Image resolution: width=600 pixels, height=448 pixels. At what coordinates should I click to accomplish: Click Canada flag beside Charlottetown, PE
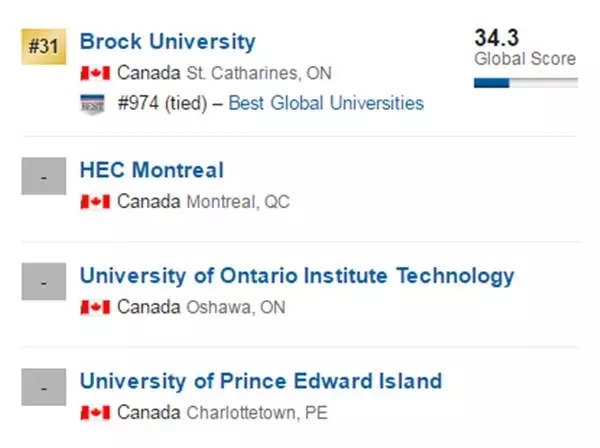95,413
